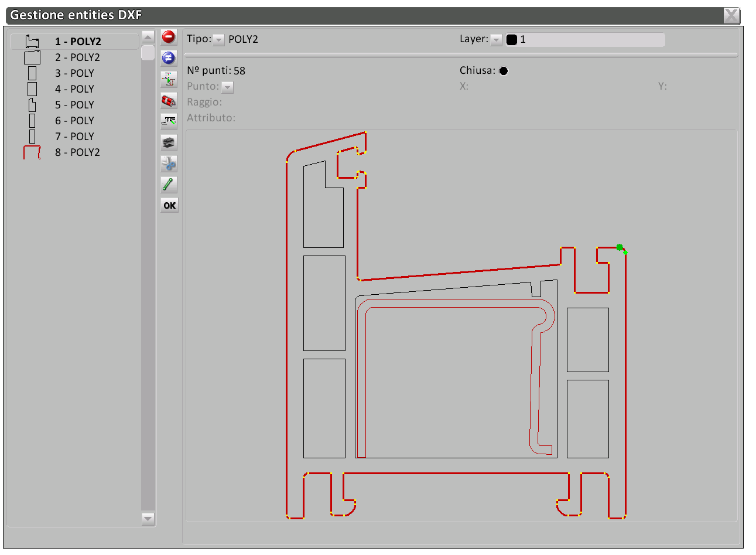Click the entity list scroll up arrow
This screenshot has height=555, width=756.
pos(148,38)
